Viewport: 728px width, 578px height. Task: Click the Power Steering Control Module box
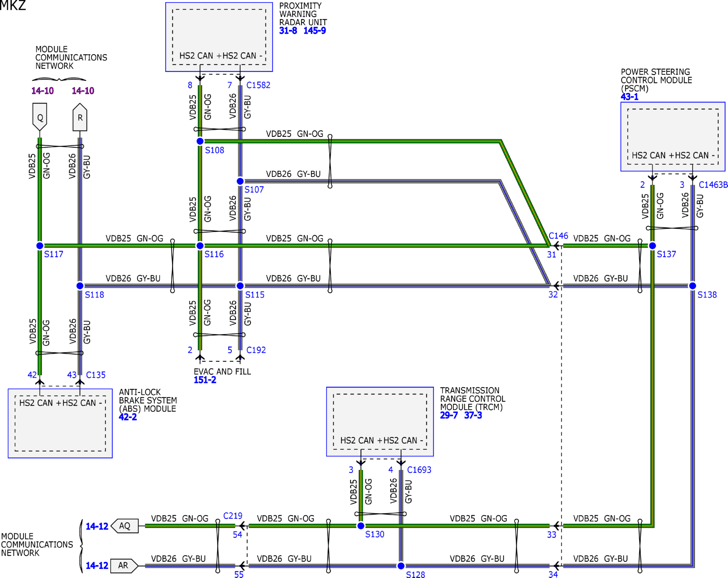click(673, 137)
